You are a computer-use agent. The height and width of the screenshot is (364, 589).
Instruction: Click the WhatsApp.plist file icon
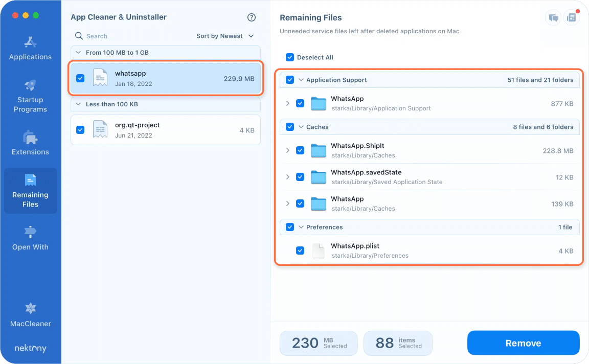pyautogui.click(x=318, y=251)
